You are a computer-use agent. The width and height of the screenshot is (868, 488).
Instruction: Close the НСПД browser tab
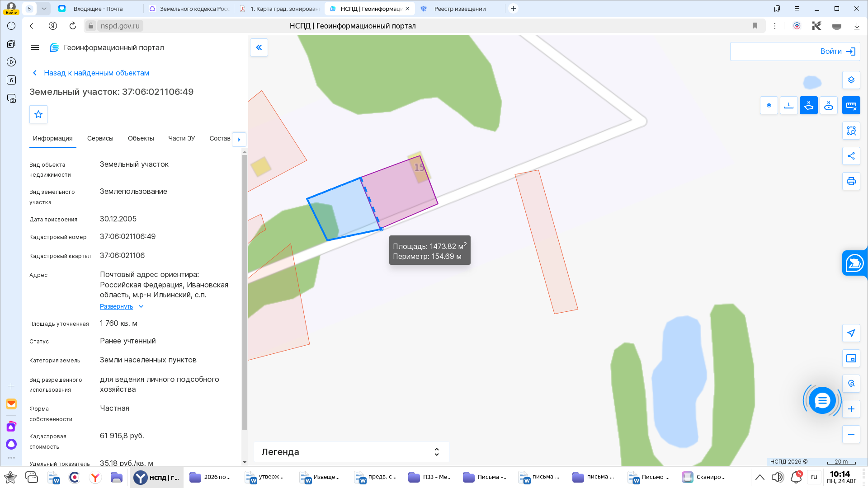coord(407,9)
